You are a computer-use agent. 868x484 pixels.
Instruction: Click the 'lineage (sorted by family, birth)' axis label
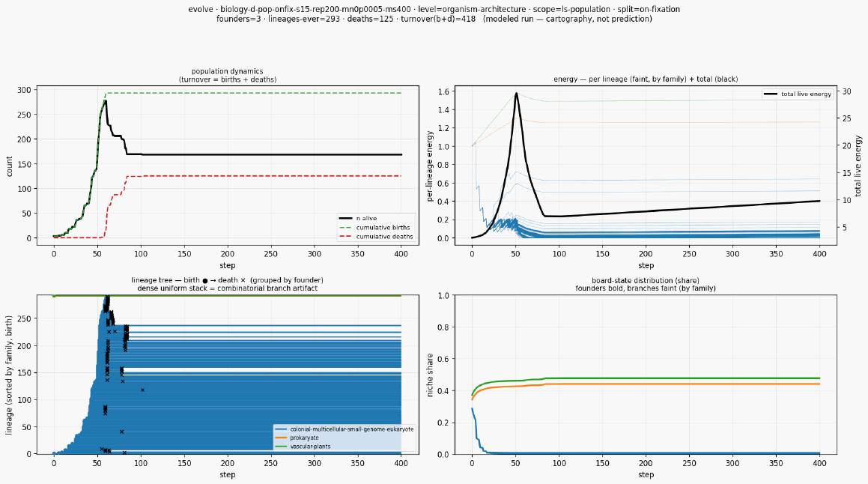[10, 375]
